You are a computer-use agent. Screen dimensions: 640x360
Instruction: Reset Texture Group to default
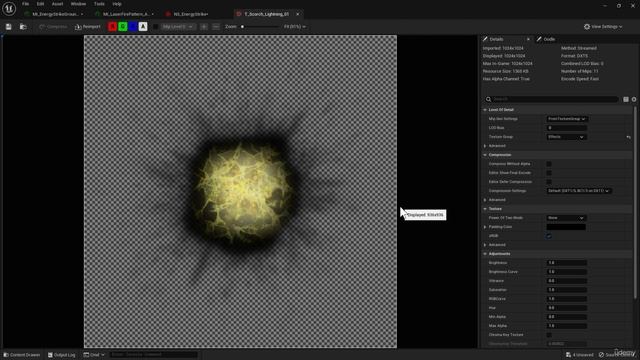pos(629,137)
